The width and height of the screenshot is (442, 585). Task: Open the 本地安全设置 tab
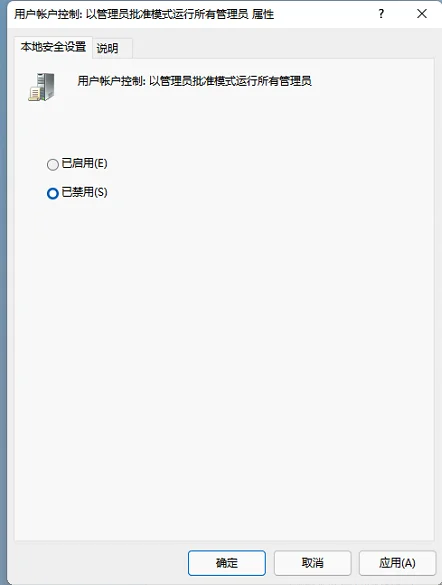click(53, 47)
